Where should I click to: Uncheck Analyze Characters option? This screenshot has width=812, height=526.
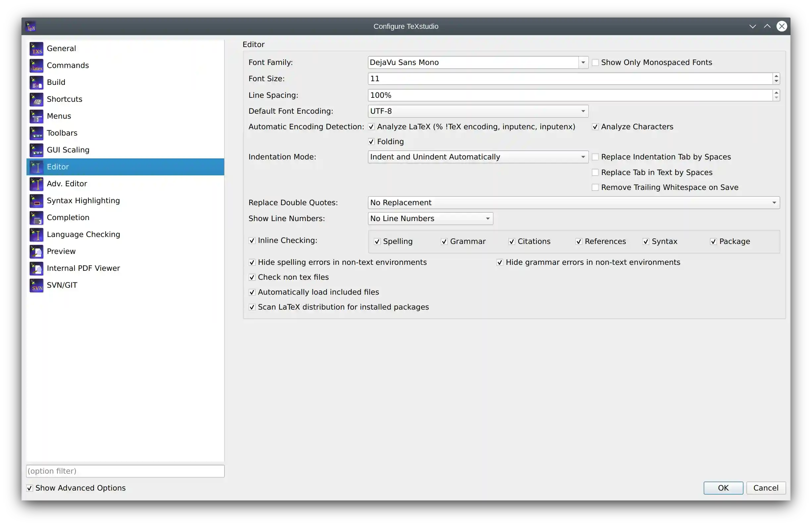point(595,127)
